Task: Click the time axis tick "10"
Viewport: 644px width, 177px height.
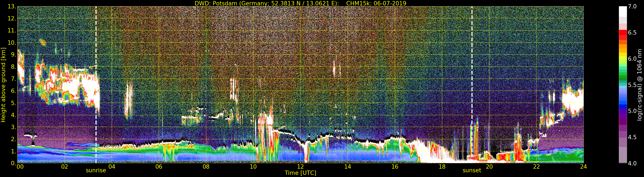Action: coord(253,167)
